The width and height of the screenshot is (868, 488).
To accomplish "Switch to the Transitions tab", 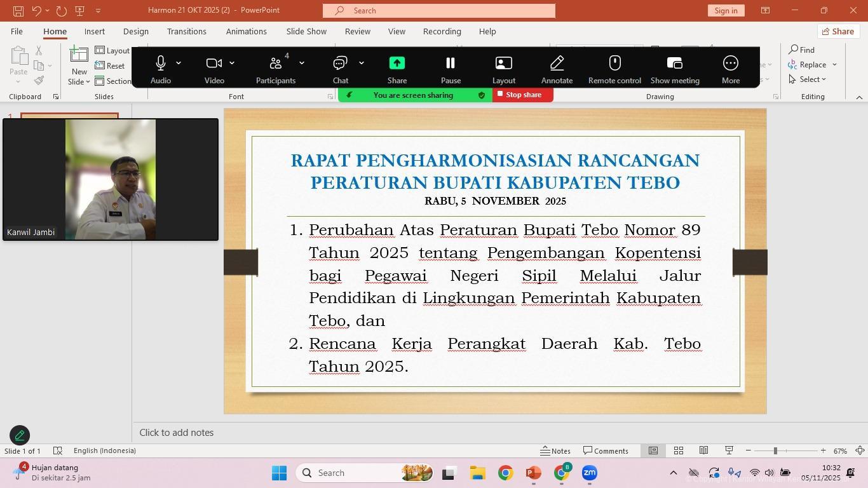I will (x=186, y=31).
